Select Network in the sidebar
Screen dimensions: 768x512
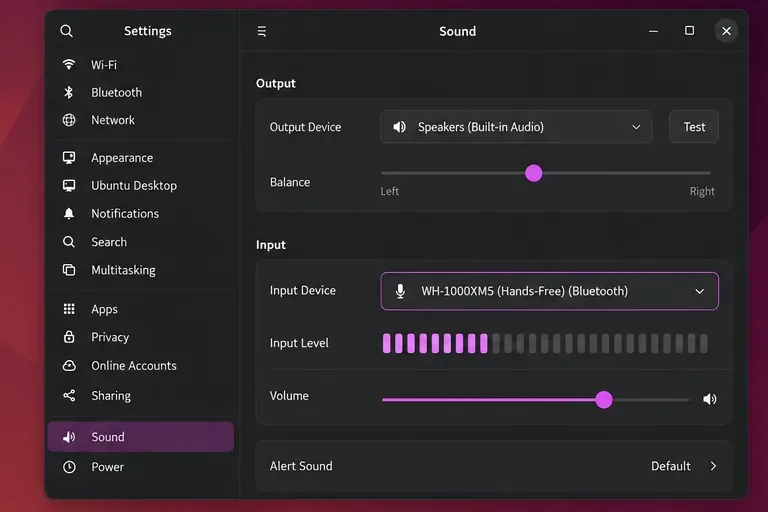pyautogui.click(x=141, y=120)
